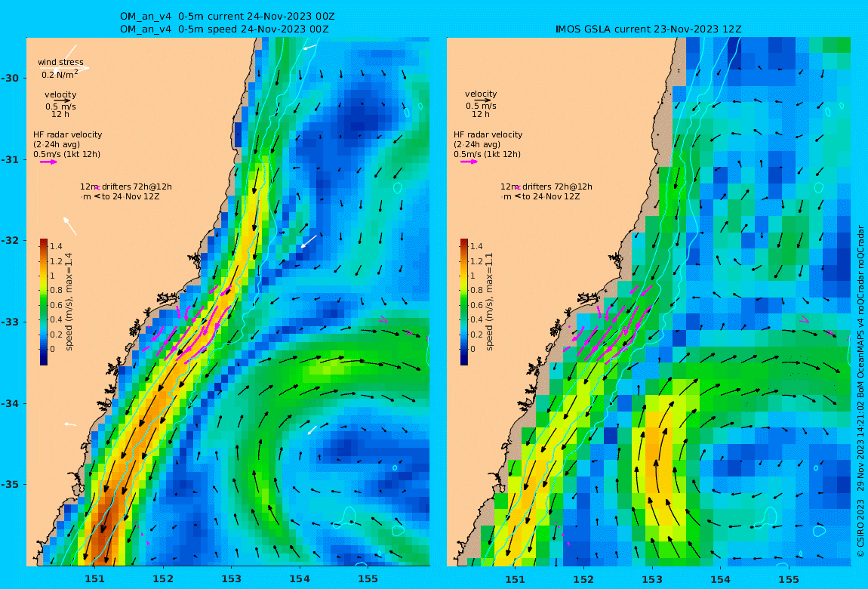Click '0.5m/s (1kt 12h)' in OM_an_v4 map

67,155
